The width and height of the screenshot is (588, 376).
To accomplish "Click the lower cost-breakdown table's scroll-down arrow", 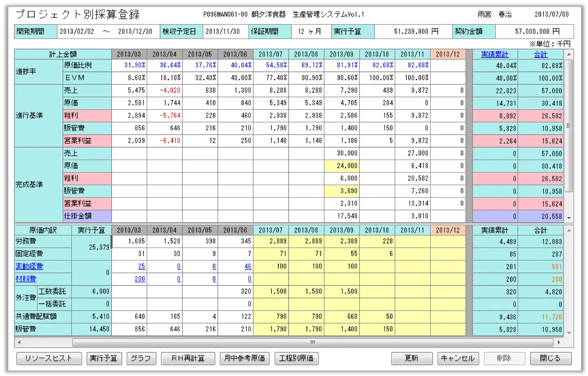I will [x=569, y=332].
